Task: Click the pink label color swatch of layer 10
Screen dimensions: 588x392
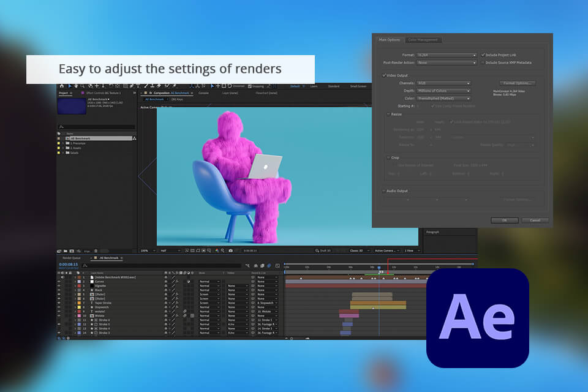Action: coord(79,316)
